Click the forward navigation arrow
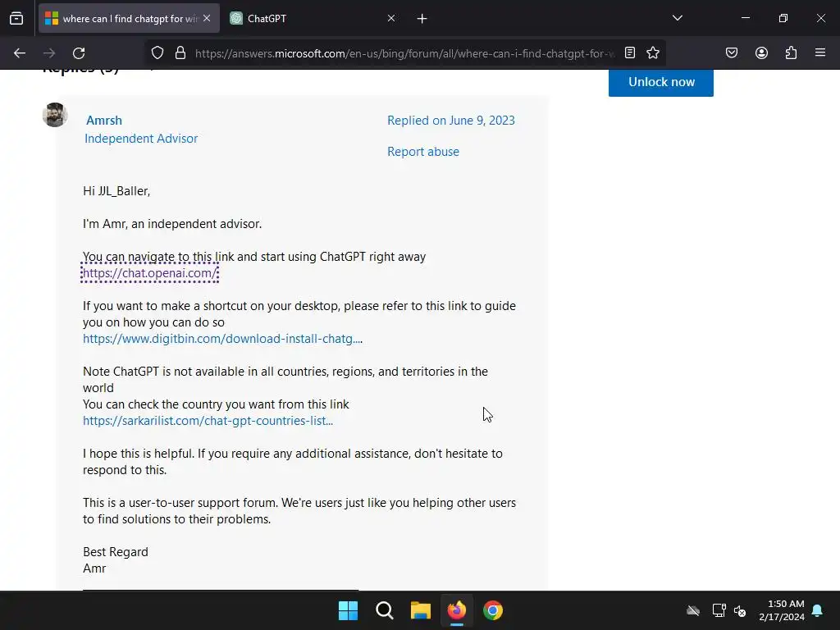The width and height of the screenshot is (840, 630). (49, 53)
